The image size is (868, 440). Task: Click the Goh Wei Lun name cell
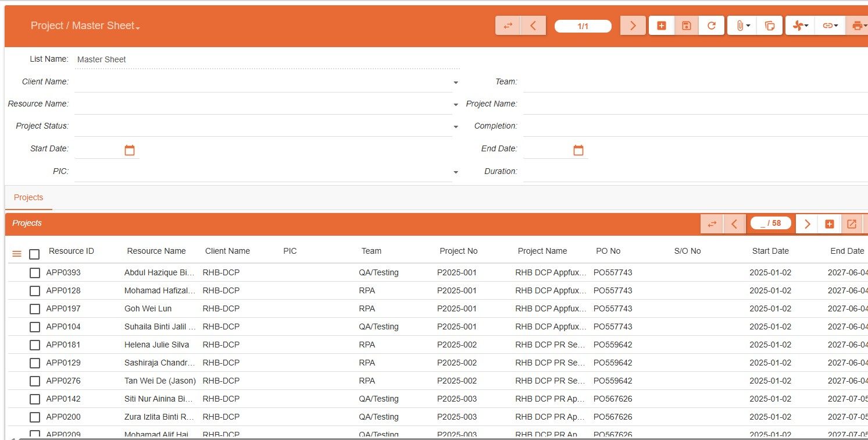click(148, 308)
